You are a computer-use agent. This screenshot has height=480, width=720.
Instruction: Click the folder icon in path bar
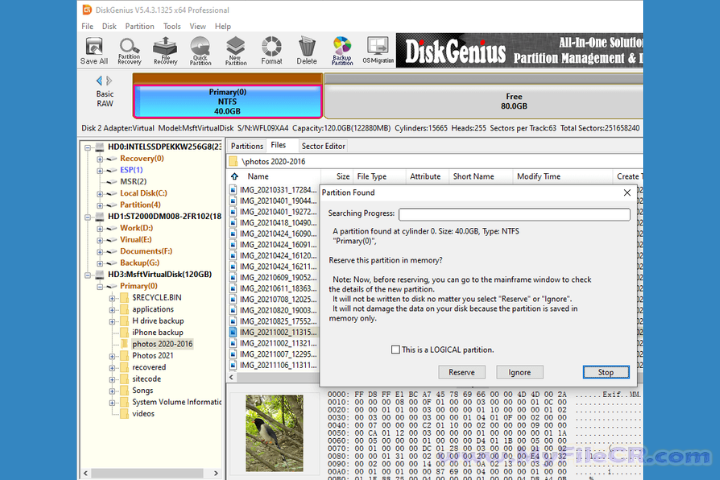(x=233, y=161)
